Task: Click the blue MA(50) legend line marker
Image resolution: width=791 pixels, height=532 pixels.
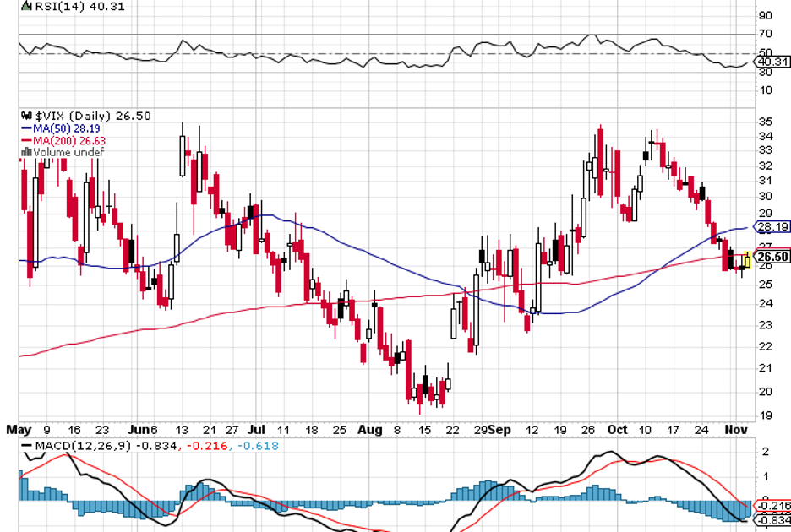Action: pos(25,128)
